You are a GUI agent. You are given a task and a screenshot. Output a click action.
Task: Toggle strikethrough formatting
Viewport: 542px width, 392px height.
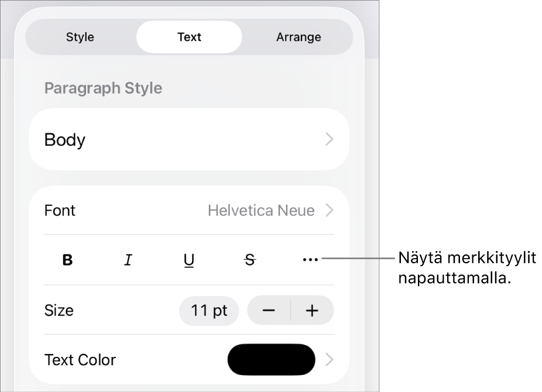(250, 260)
